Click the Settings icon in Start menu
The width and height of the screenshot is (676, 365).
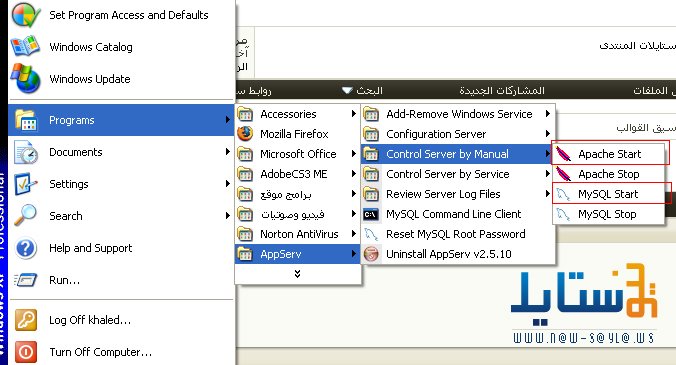coord(25,184)
